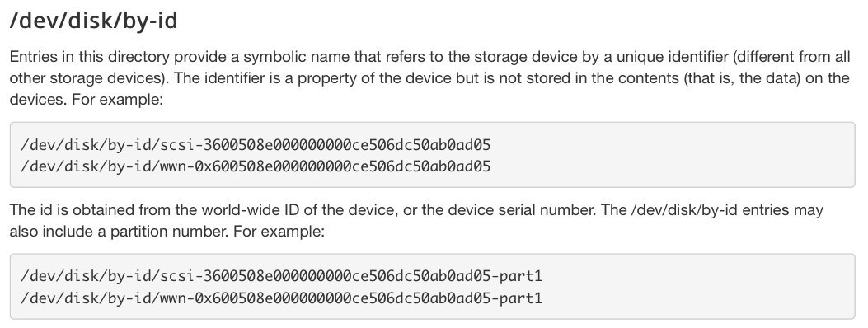868x328 pixels.
Task: Click the first wwn-0x600508e device path line
Action: coord(256,166)
